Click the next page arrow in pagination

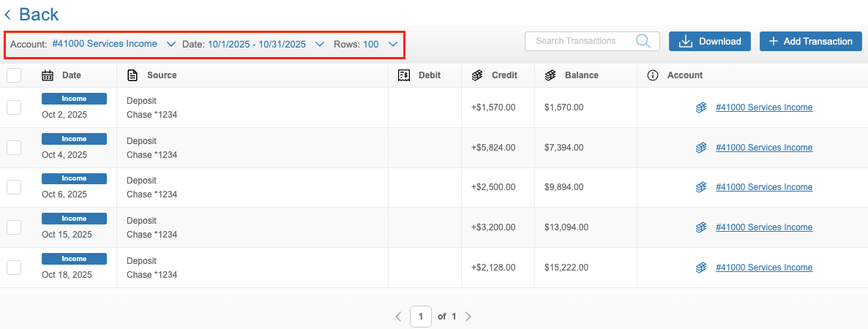pos(468,317)
